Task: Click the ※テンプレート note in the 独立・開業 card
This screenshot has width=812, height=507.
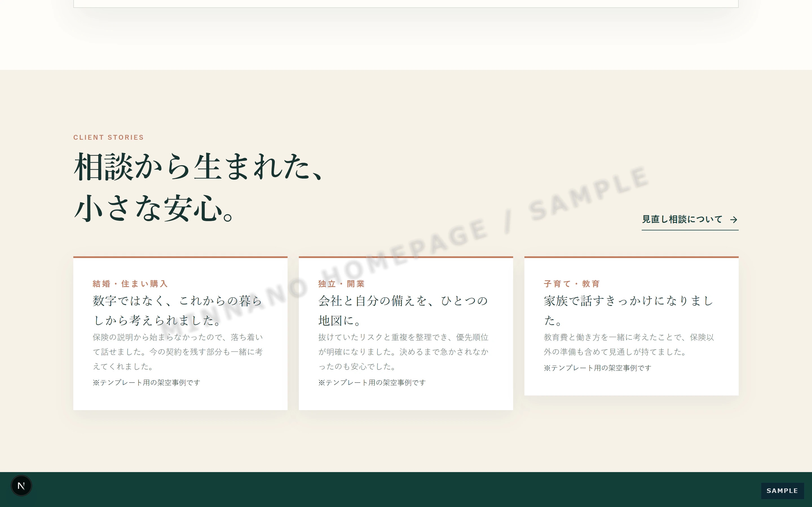Action: (372, 383)
